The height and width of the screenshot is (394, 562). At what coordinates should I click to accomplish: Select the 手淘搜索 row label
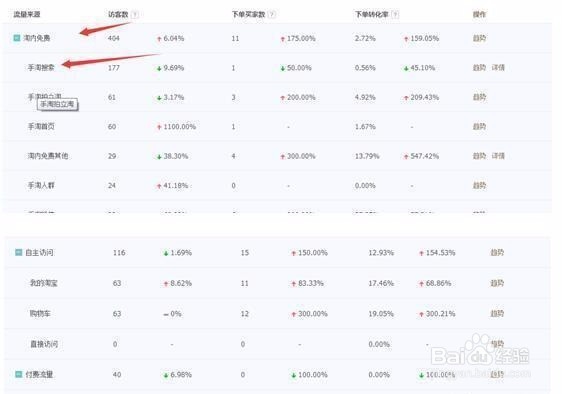pyautogui.click(x=41, y=67)
